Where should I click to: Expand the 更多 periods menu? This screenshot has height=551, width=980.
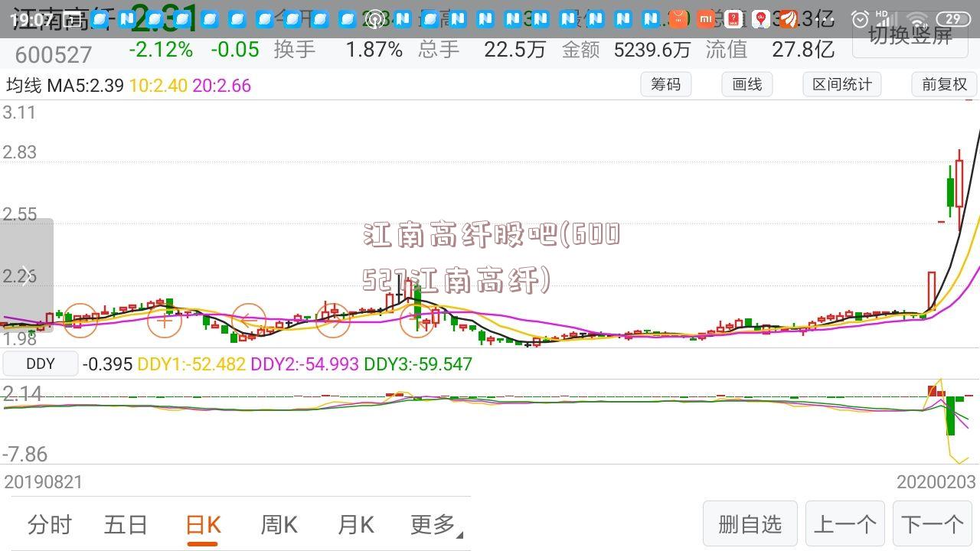436,524
